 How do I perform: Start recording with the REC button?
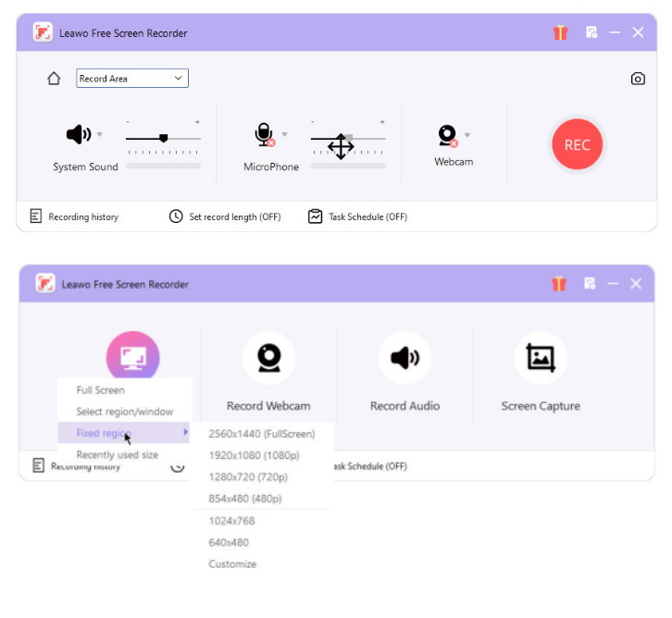577,144
